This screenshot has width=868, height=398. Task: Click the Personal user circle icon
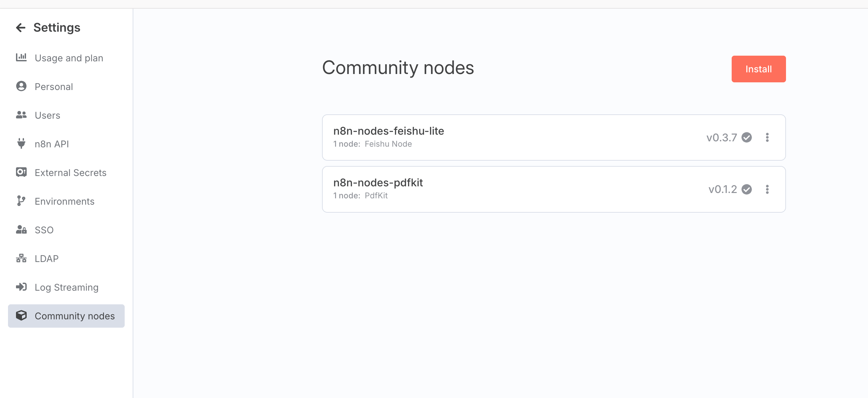click(x=21, y=86)
